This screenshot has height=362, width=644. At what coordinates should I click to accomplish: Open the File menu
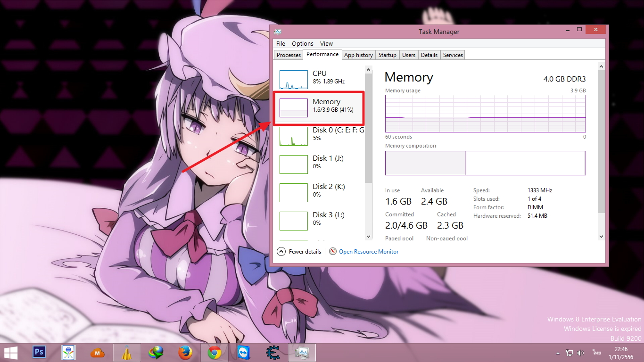tap(281, 43)
